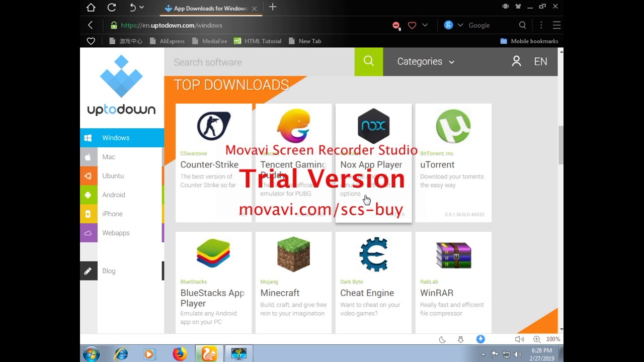
Task: Click the taskbar volume speaker icon
Action: pyautogui.click(x=518, y=354)
